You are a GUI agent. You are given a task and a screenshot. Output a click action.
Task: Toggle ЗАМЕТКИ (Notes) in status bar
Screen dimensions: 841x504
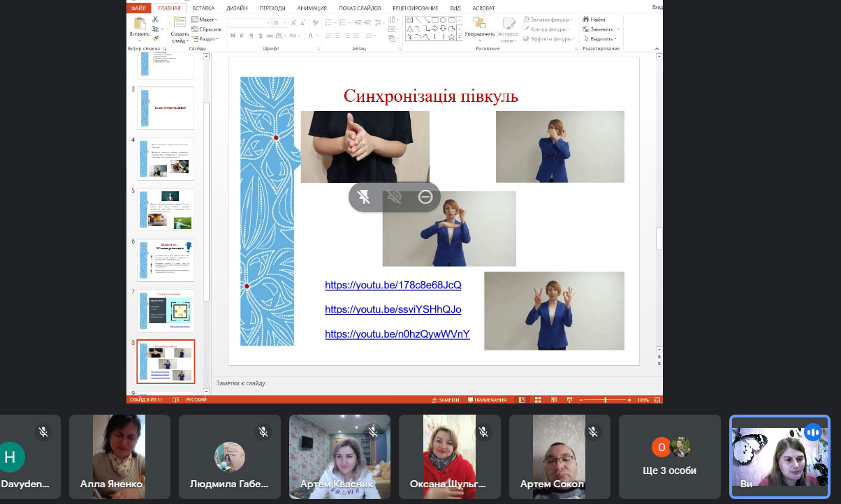click(x=446, y=400)
